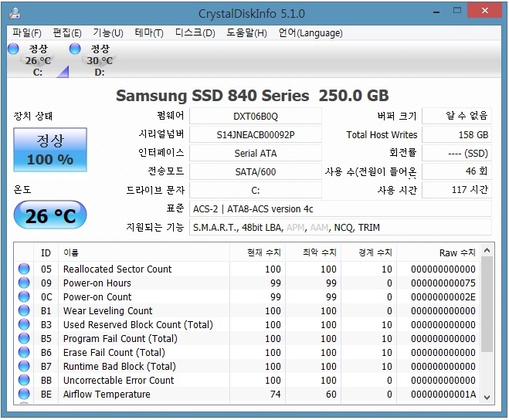Click status orb for Wear Leveling Count
509x420 pixels.
[x=24, y=310]
